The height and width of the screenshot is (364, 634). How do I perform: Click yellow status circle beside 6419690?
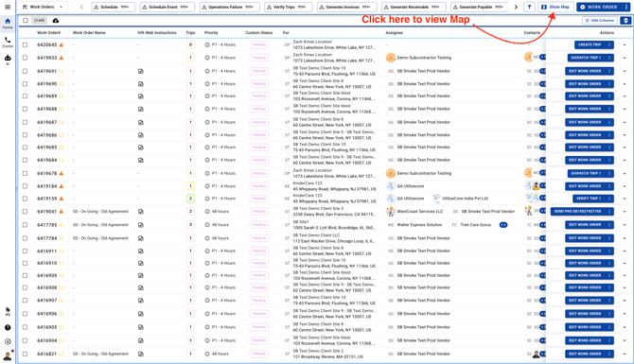point(62,84)
